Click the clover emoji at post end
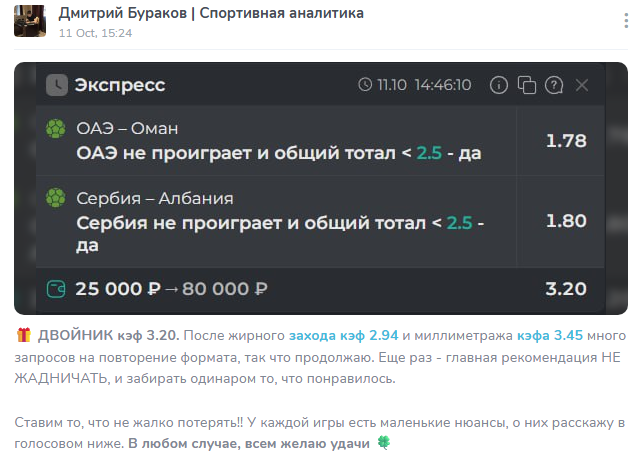 point(384,442)
